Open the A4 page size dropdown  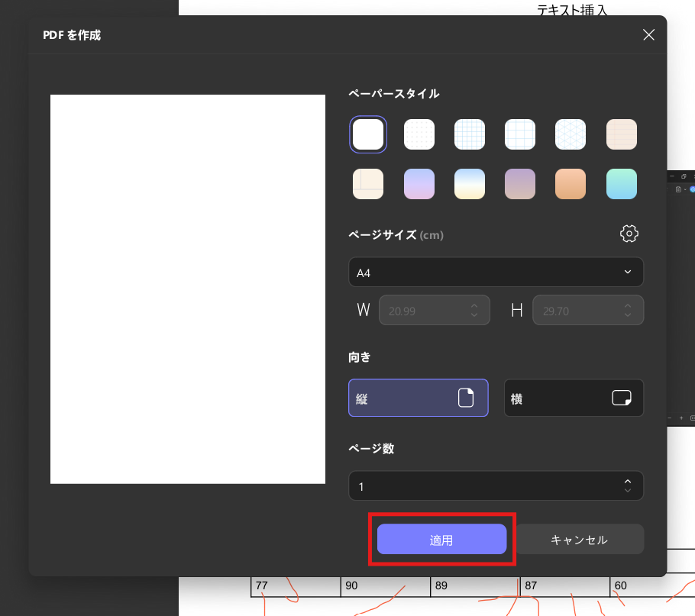496,272
